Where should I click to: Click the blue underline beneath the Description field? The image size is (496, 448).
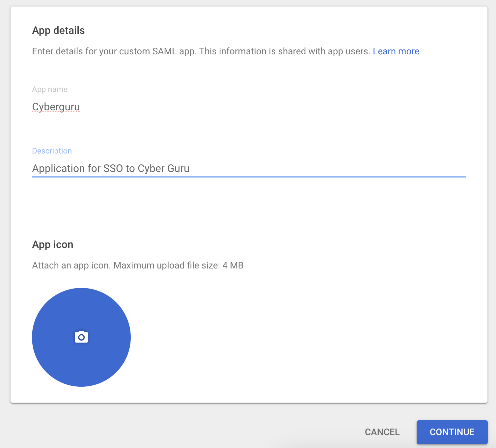point(249,177)
